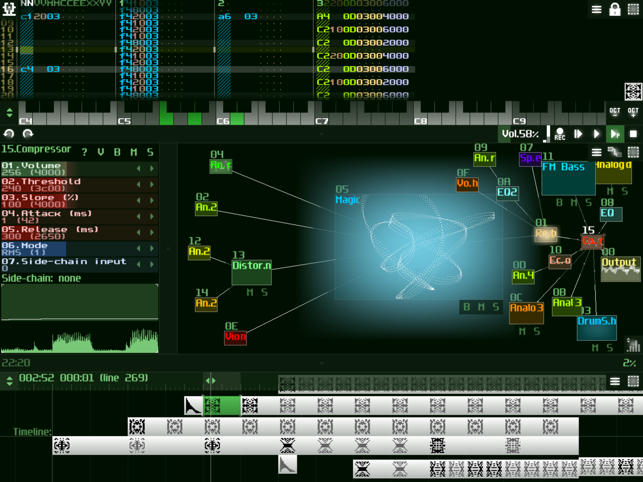Screen dimensions: 643x482
Task: Select highlighted green pattern in timeline
Action: (x=222, y=406)
